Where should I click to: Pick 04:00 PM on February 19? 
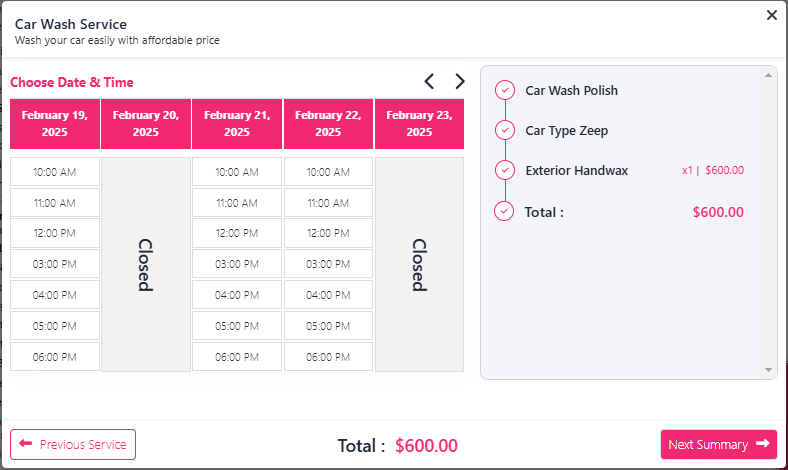[55, 295]
